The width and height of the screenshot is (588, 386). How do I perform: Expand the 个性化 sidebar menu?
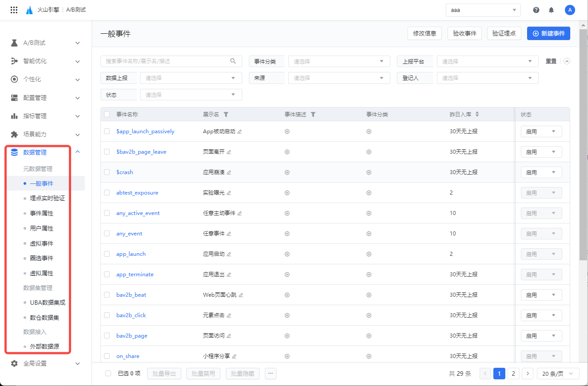point(46,80)
